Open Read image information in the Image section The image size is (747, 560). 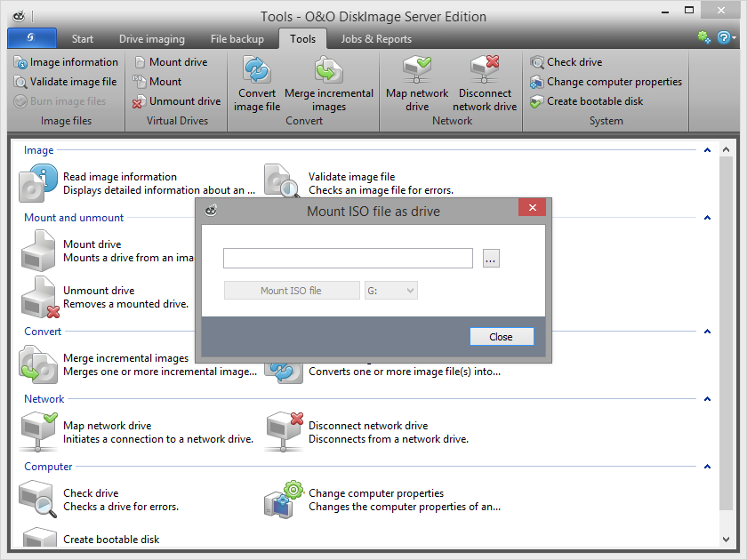(x=137, y=183)
